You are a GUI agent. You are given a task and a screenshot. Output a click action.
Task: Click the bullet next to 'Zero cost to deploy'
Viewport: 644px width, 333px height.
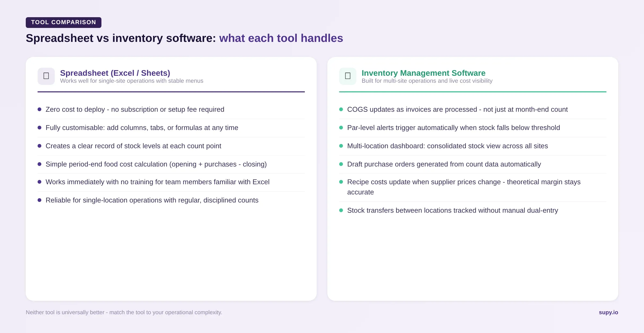point(40,109)
